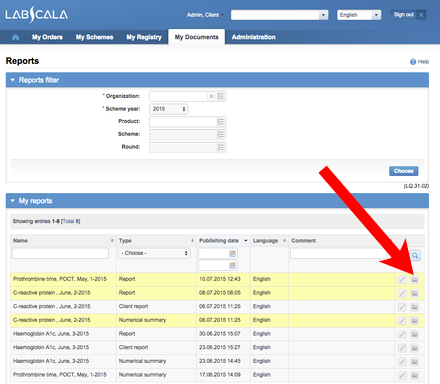Go to the home page icon
This screenshot has height=384, width=440.
pyautogui.click(x=15, y=37)
